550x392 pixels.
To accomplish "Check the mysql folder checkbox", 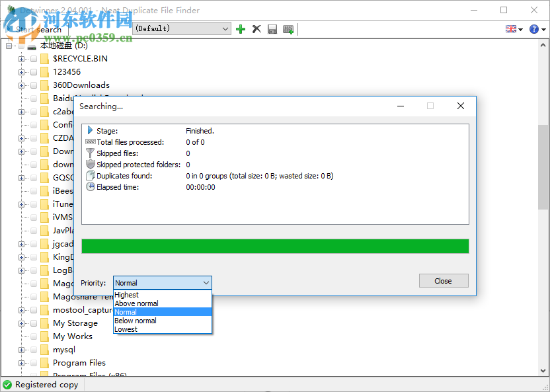I will coord(34,350).
